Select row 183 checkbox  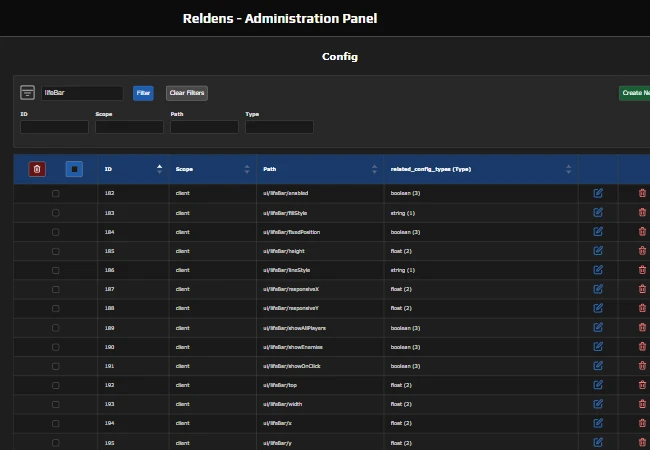tap(56, 213)
